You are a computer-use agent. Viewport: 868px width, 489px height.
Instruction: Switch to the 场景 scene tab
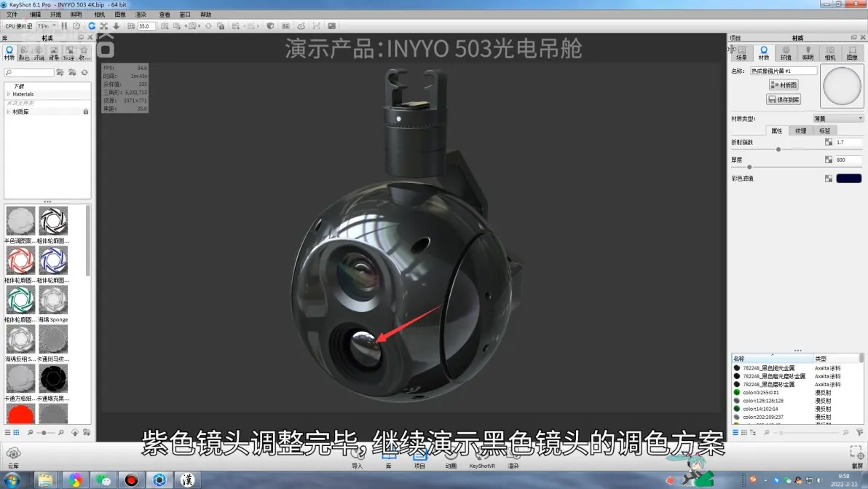click(x=741, y=53)
